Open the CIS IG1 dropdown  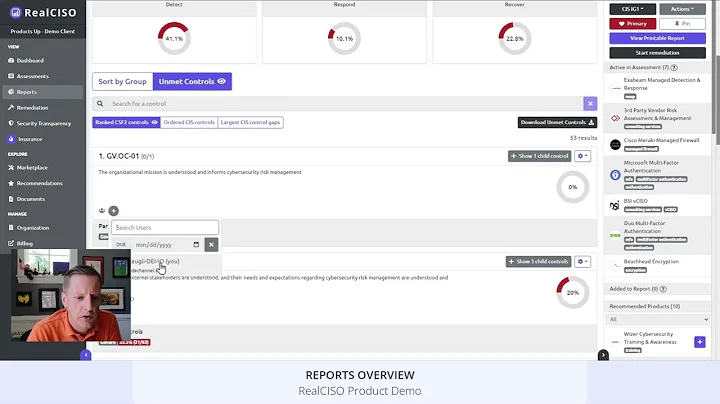[x=632, y=9]
